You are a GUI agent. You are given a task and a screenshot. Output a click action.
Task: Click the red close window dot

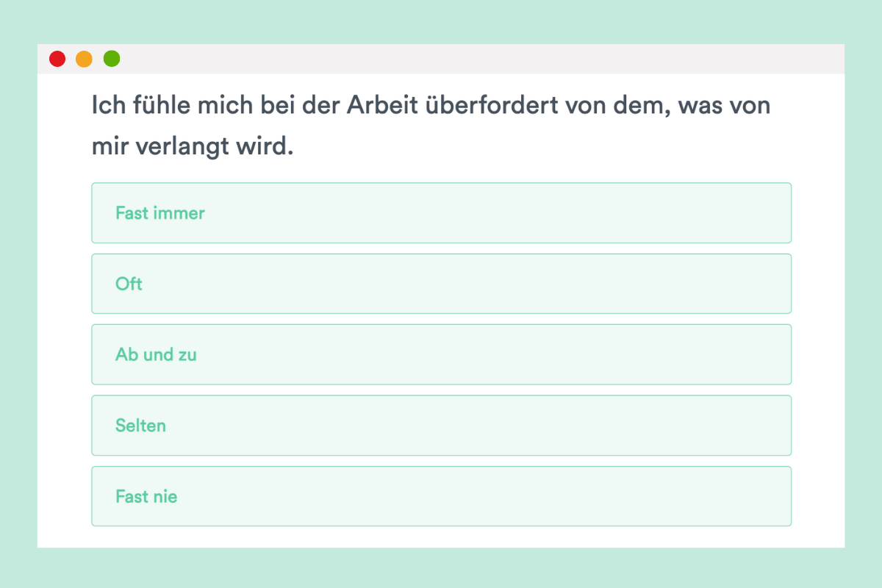[x=57, y=59]
